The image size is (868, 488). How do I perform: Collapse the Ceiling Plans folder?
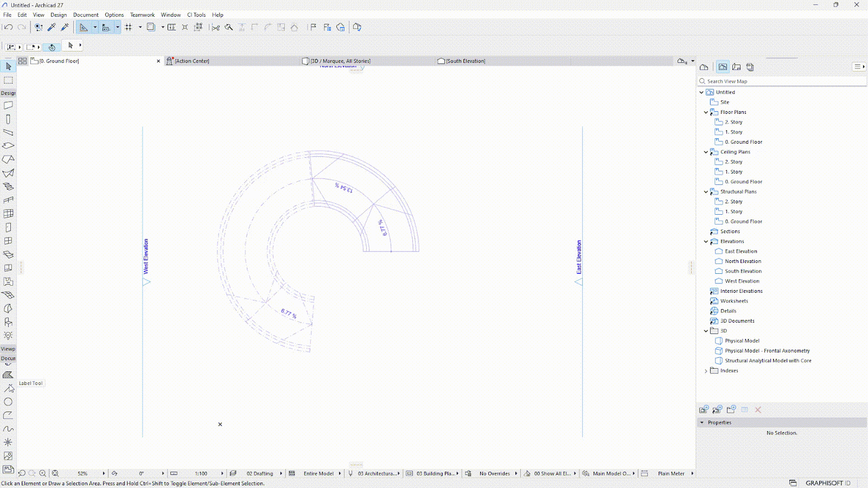pos(706,152)
